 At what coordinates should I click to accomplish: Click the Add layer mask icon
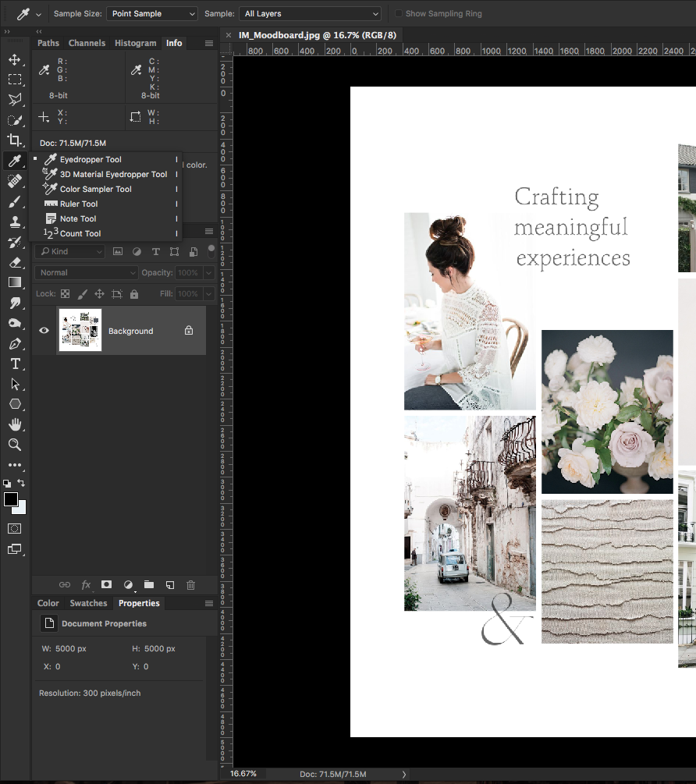coord(106,584)
